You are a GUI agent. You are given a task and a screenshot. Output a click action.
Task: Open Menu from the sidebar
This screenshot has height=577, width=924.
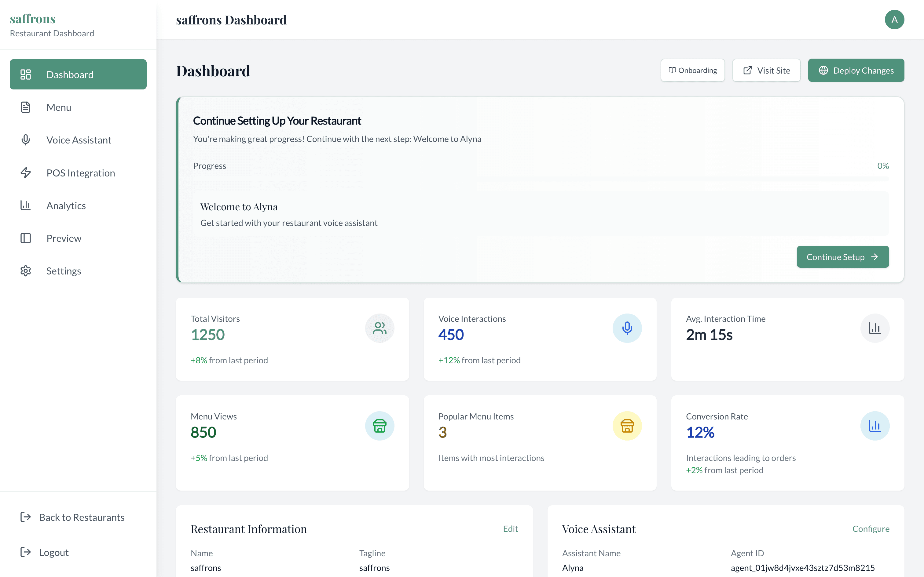tap(59, 107)
